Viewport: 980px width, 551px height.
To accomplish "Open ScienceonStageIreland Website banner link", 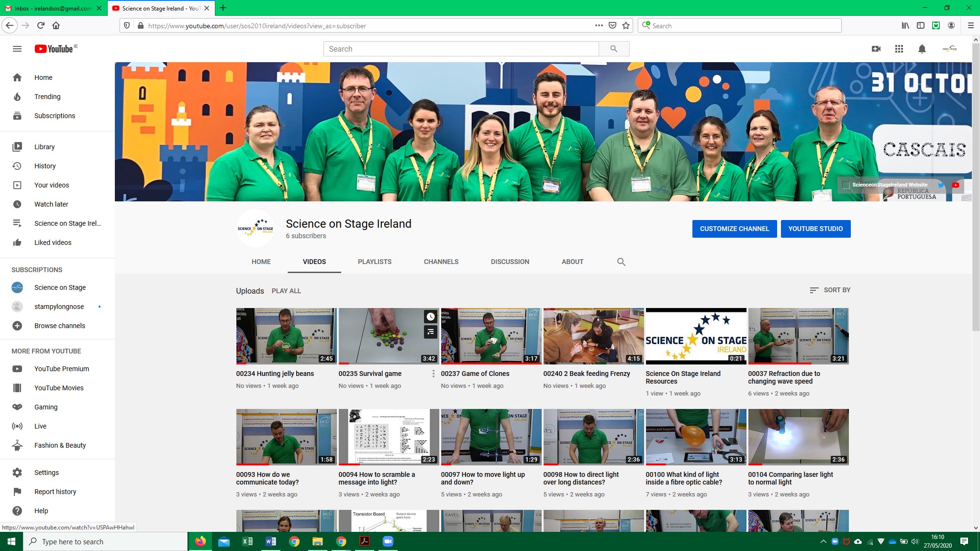I will tap(889, 185).
